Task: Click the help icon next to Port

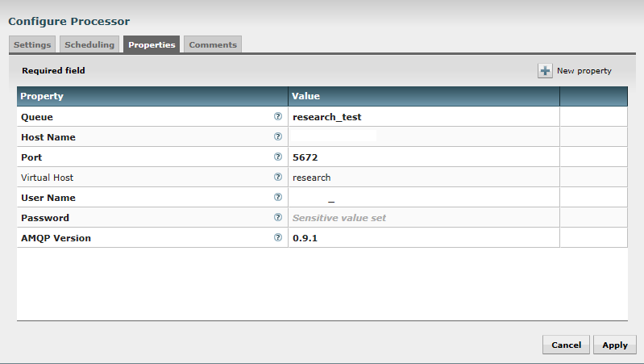Action: [x=278, y=157]
